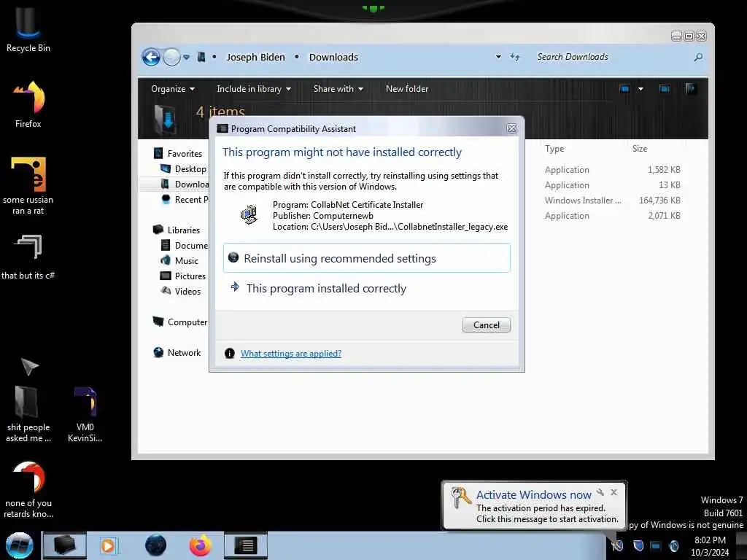Open the Music library
Image resolution: width=747 pixels, height=560 pixels.
point(179,260)
